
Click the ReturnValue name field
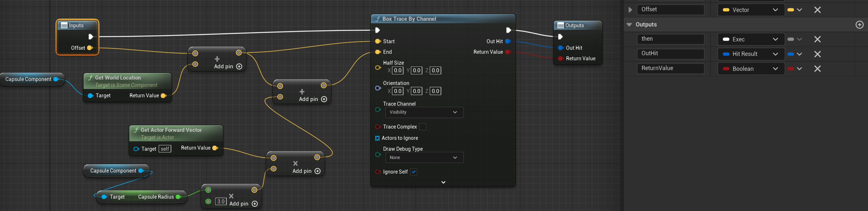670,68
